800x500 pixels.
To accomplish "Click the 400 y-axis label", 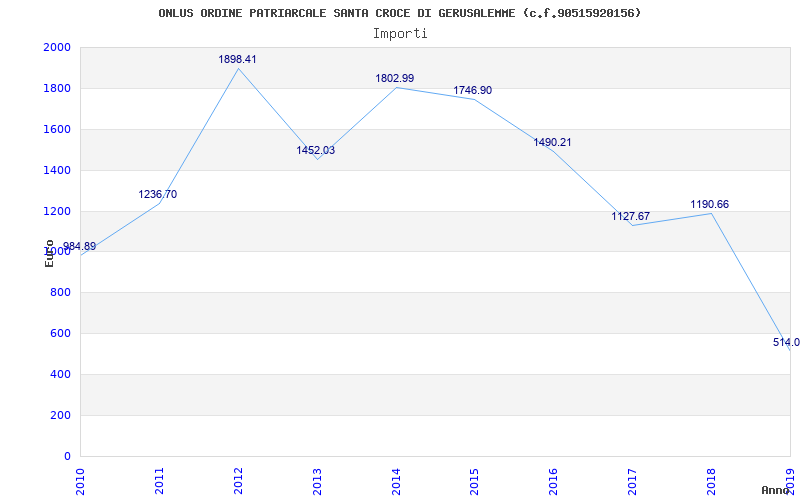I will pos(60,374).
